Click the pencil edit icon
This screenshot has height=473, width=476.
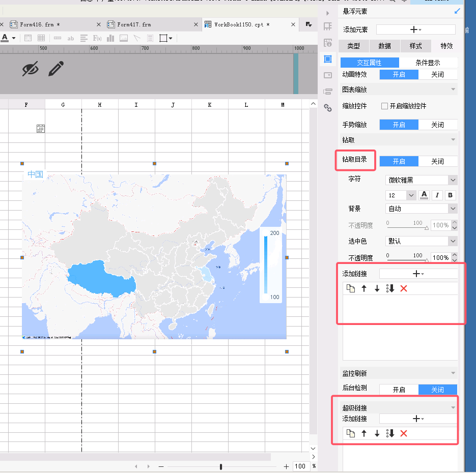[56, 69]
